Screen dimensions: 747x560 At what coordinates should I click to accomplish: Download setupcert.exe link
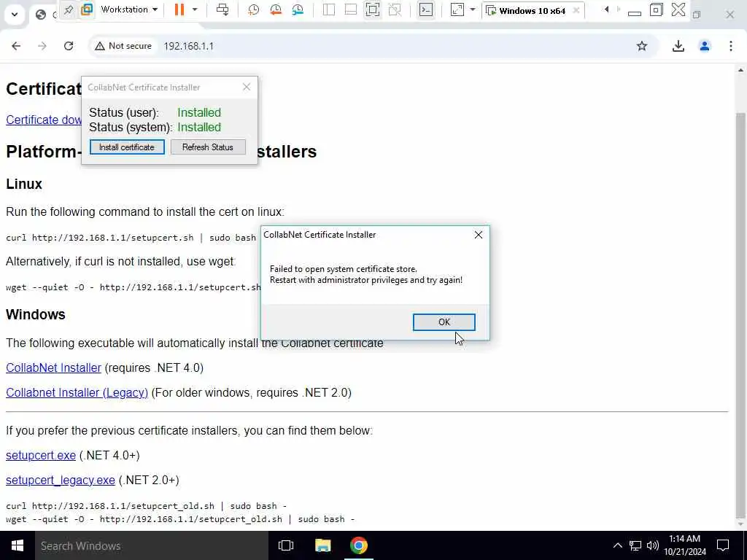(x=41, y=455)
